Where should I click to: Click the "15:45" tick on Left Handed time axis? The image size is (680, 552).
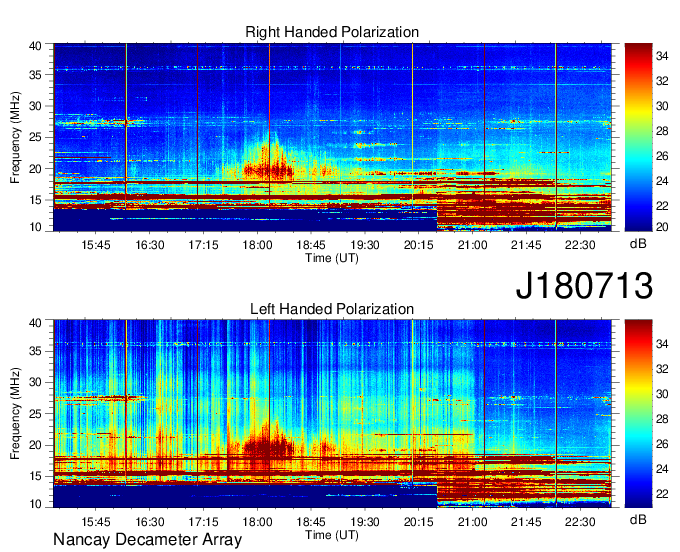(96, 522)
